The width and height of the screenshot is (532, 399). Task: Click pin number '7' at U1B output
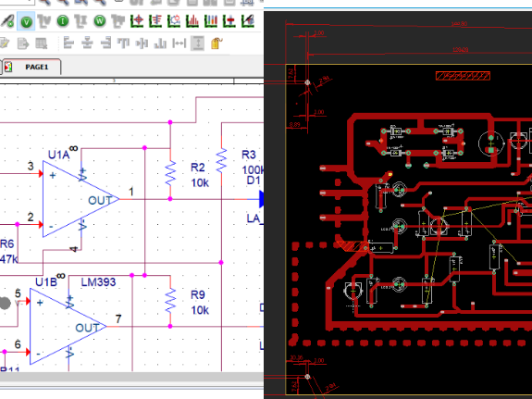118,319
